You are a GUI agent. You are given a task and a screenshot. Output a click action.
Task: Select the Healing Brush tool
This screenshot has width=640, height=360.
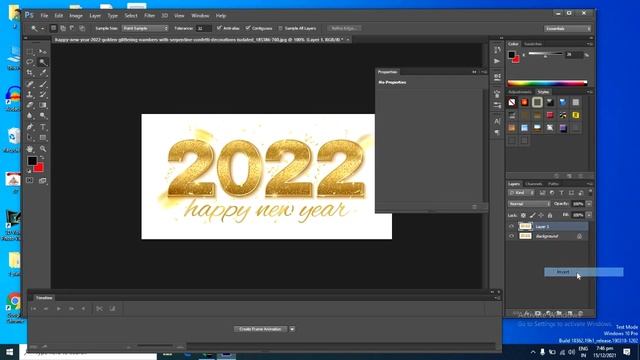[30, 84]
